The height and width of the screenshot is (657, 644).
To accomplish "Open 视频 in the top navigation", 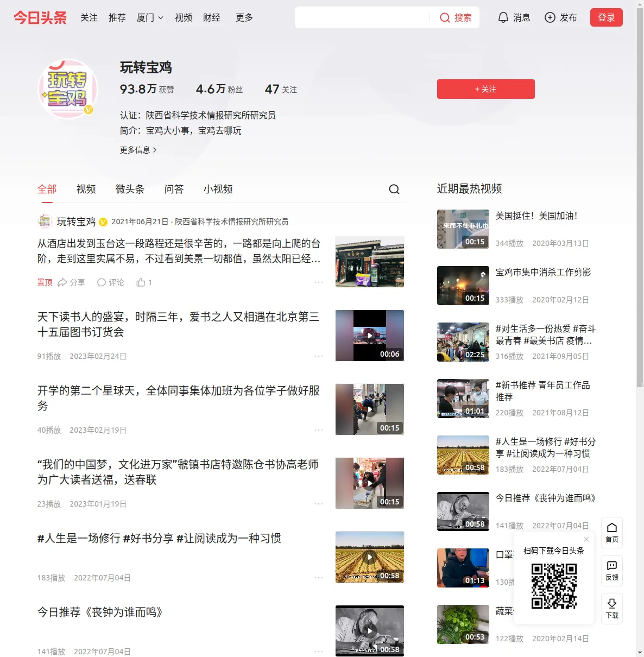I will pyautogui.click(x=184, y=18).
